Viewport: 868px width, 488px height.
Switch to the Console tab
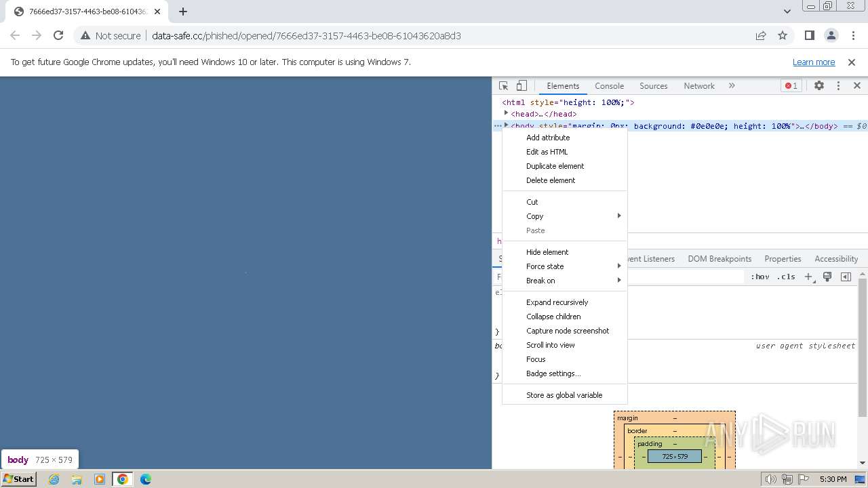609,86
